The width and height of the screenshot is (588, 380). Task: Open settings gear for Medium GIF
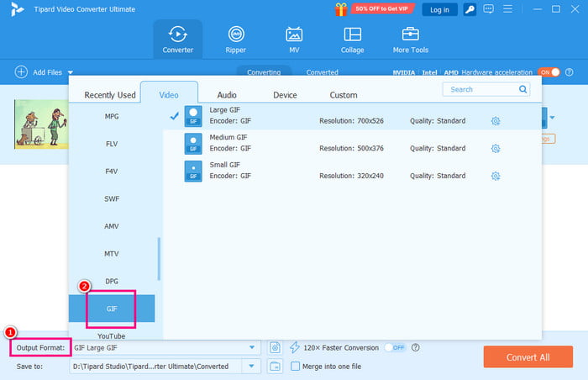tap(496, 149)
